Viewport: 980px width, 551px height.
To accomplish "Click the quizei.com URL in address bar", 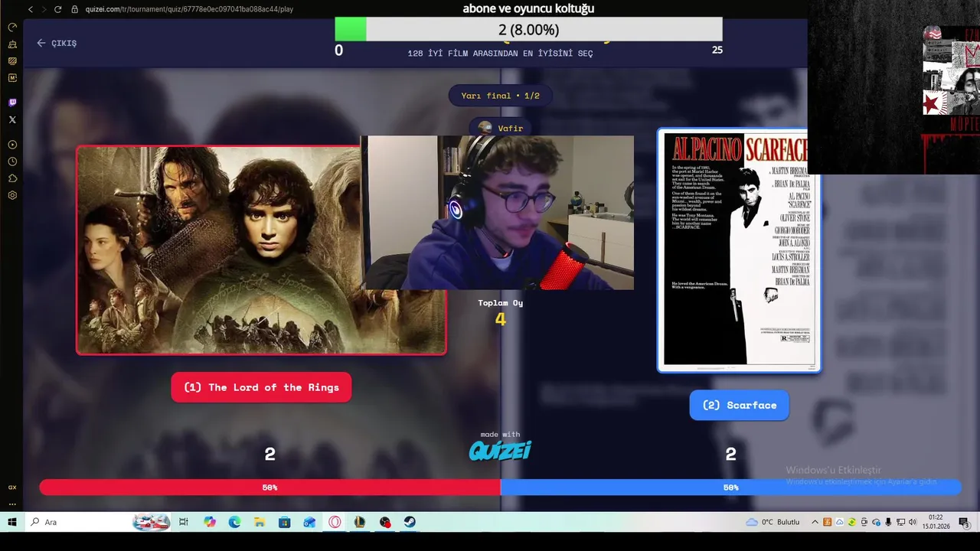I will click(189, 9).
